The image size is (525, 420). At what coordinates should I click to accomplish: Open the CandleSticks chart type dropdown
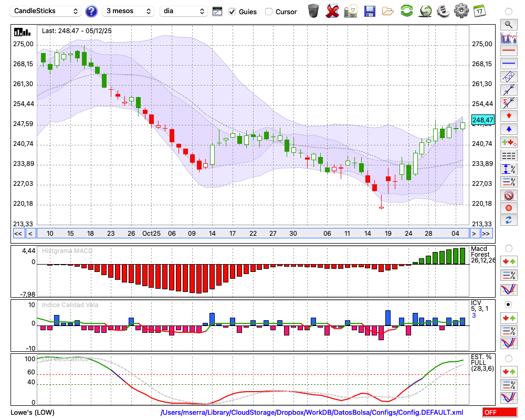coord(45,11)
